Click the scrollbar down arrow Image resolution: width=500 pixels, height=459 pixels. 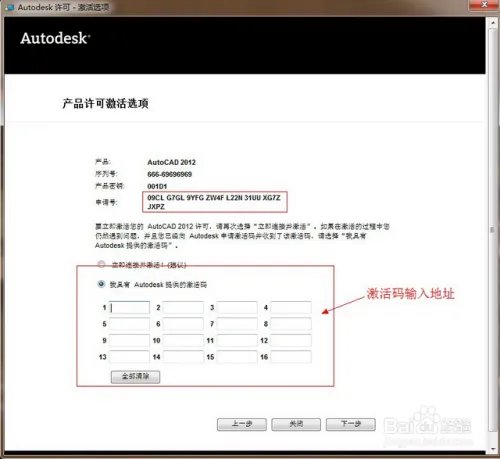pos(493,449)
